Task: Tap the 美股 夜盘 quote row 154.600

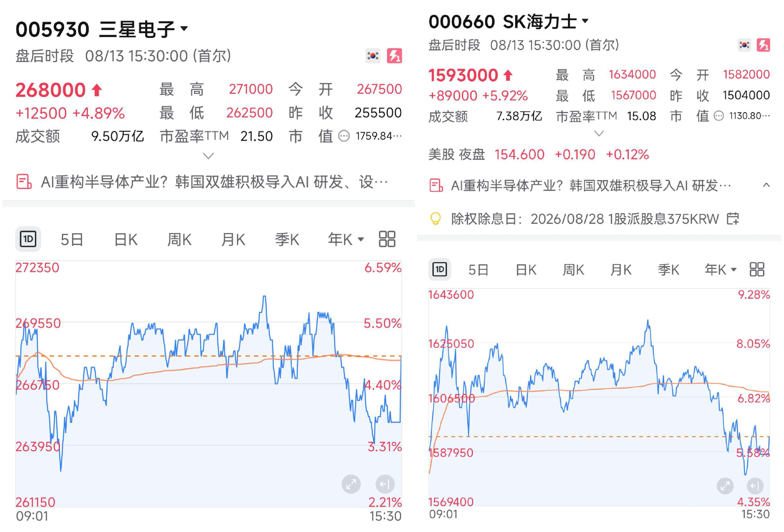Action: coord(539,154)
